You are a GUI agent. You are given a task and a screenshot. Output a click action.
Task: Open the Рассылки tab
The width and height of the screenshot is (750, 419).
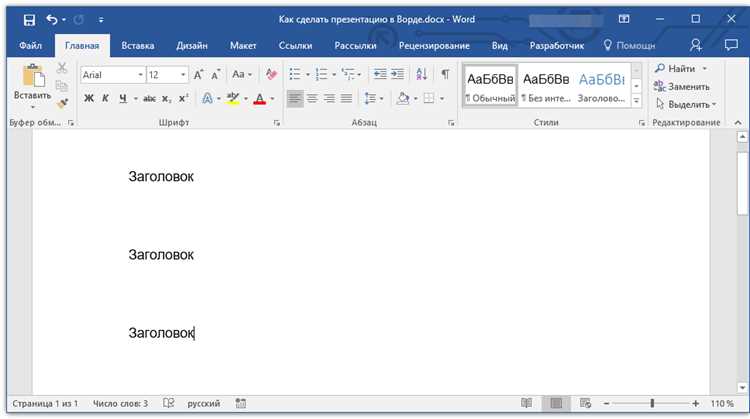point(355,45)
